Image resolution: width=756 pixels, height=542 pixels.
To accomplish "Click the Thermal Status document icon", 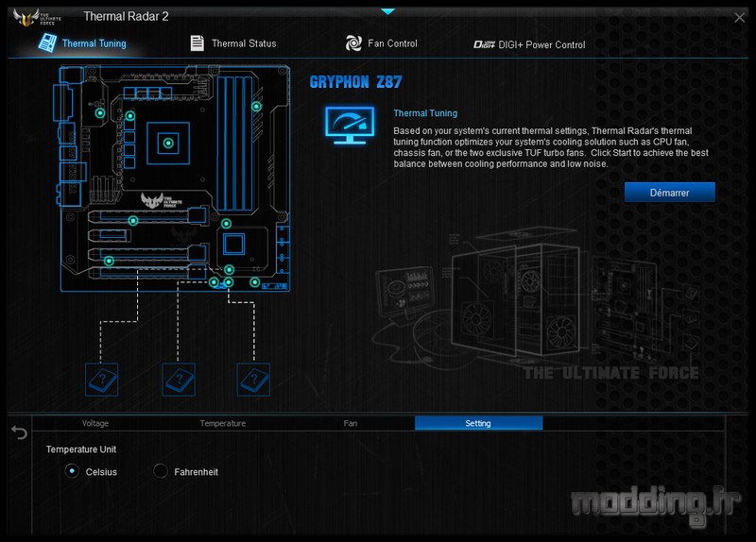I will point(197,42).
